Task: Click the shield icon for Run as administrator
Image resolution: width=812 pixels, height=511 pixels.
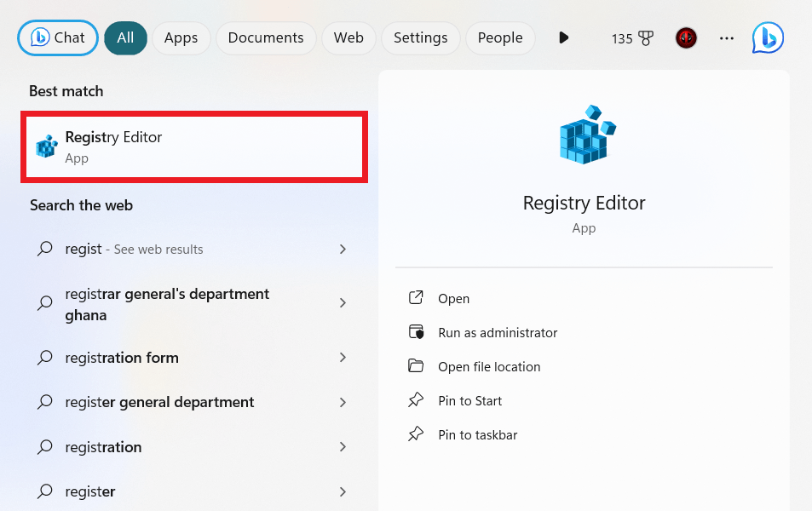Action: point(416,332)
